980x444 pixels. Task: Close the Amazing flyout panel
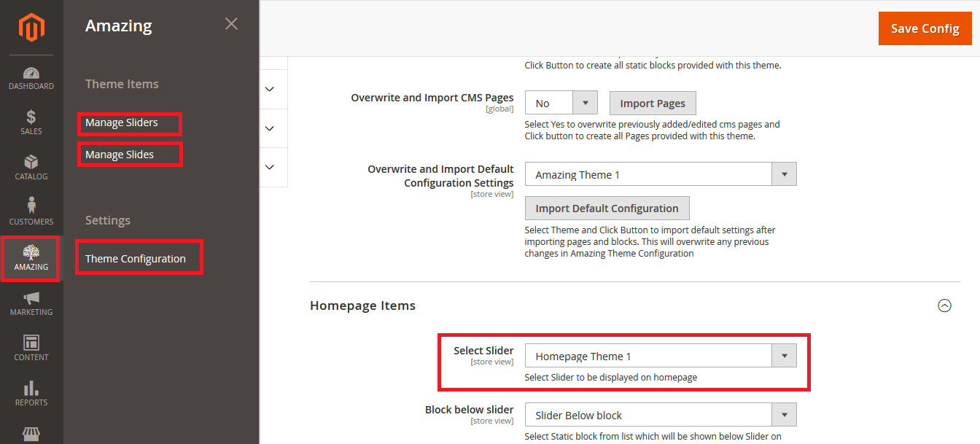click(x=231, y=24)
